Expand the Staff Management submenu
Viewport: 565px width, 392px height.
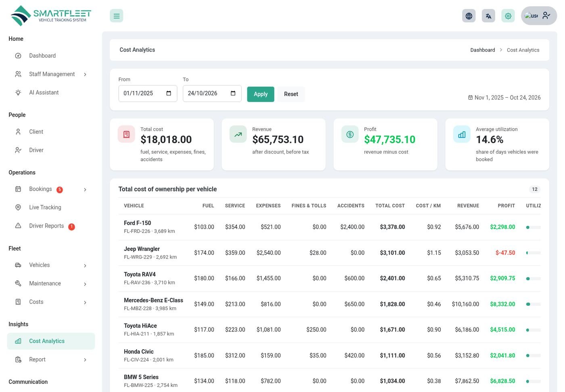click(x=51, y=74)
